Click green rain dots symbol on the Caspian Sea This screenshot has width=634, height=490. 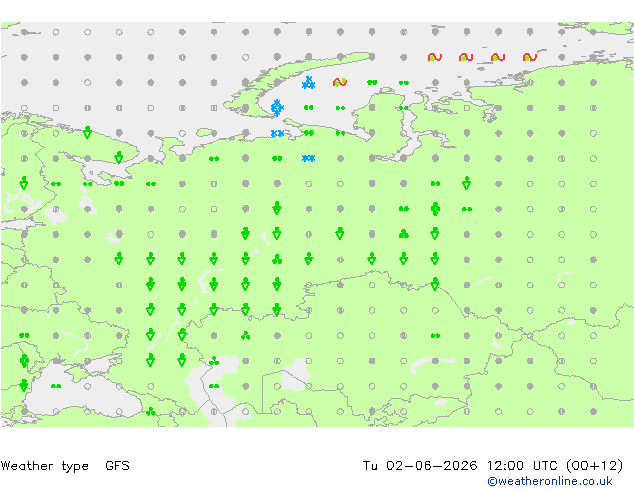tap(214, 386)
